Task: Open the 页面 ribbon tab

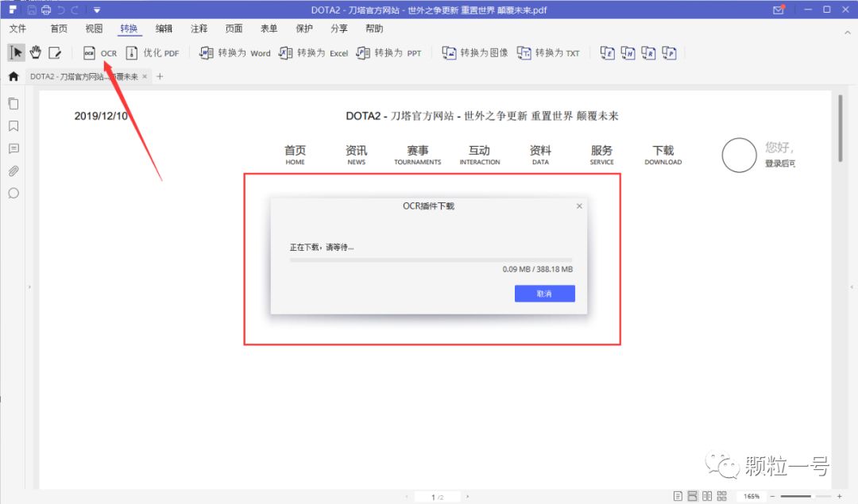Action: tap(234, 29)
